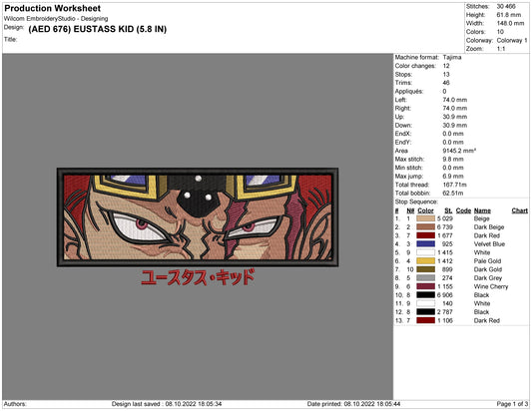Click the 'Pale Gold' color name

(x=487, y=261)
